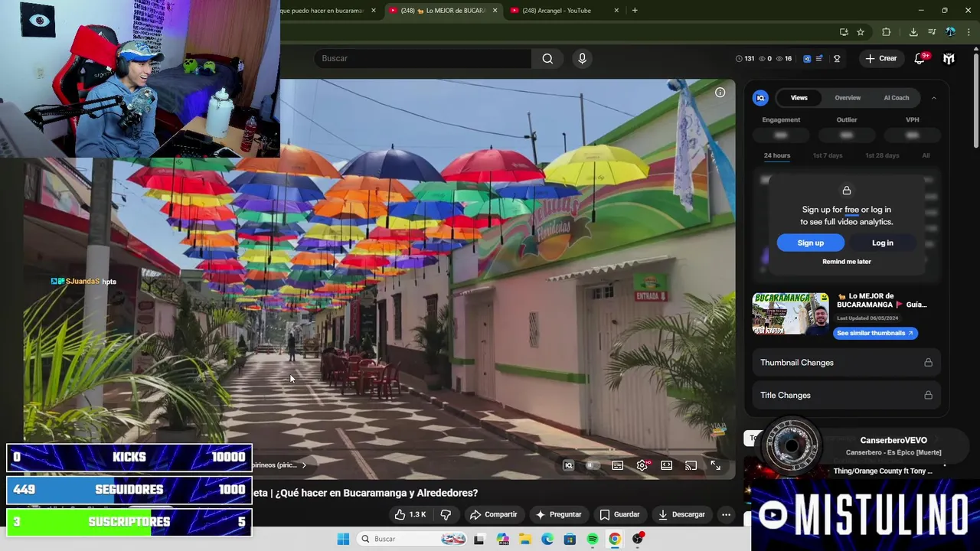Bookmark this page with the star icon
The height and width of the screenshot is (551, 980).
pos(861,32)
